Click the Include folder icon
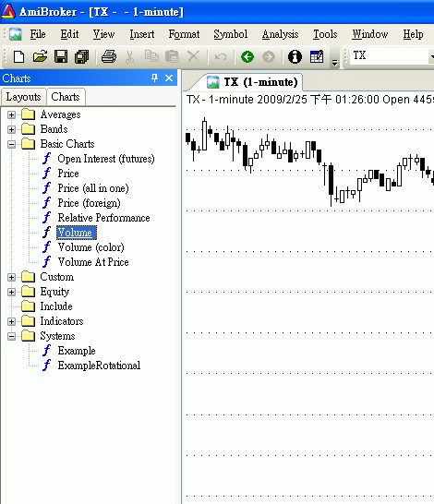Viewport: 434px width, 504px height. coord(29,306)
